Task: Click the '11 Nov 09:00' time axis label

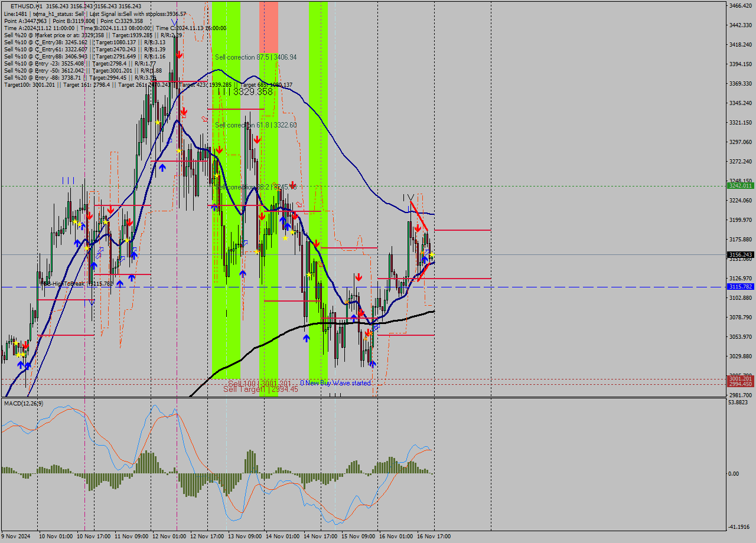Action: point(132,537)
